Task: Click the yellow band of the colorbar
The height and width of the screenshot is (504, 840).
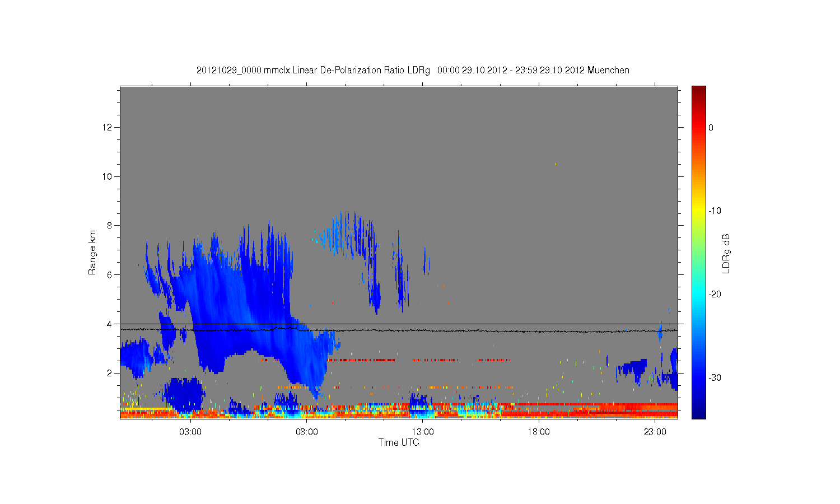Action: tap(699, 211)
